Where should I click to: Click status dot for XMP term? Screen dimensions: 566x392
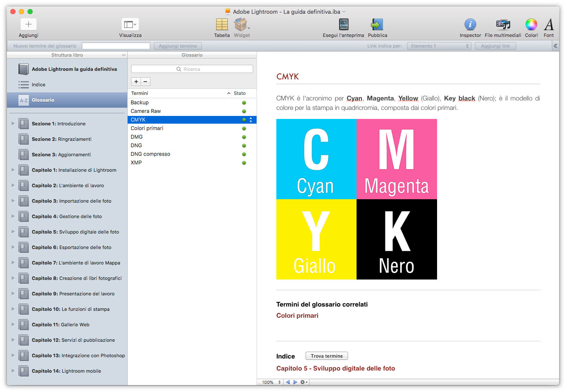click(x=244, y=163)
